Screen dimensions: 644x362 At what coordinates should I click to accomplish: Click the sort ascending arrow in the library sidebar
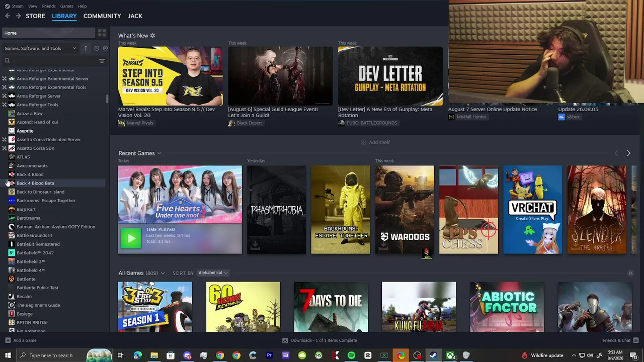coord(86,48)
